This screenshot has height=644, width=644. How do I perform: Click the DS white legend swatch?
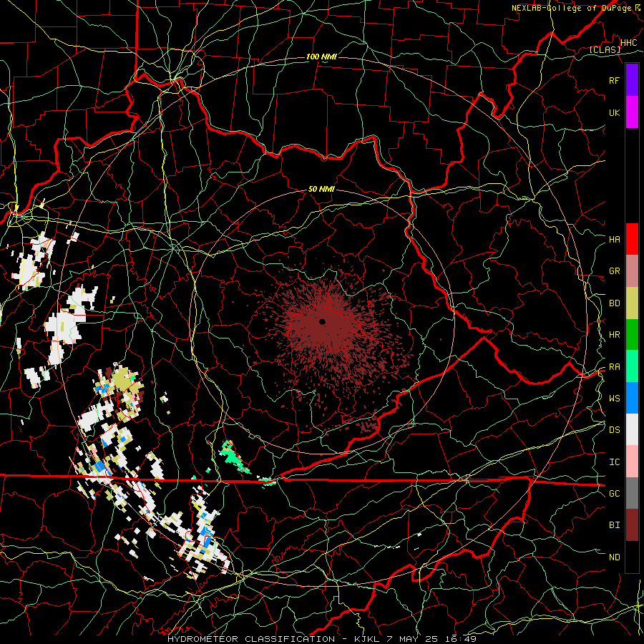pyautogui.click(x=632, y=429)
